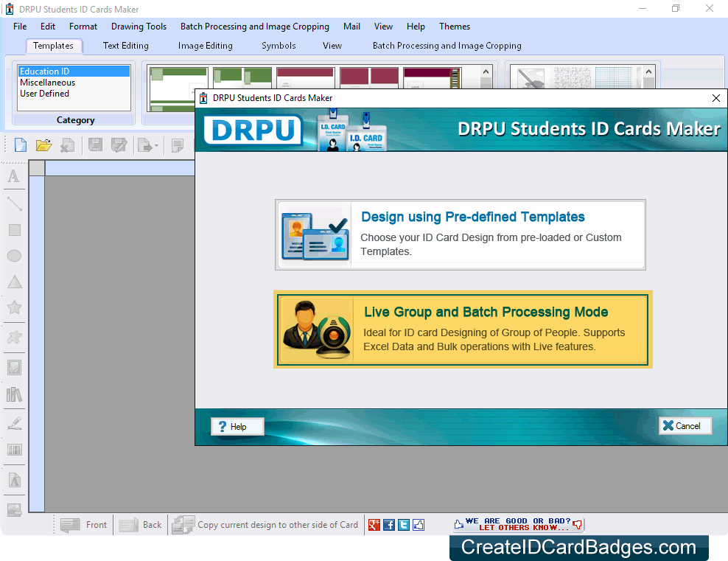Open Batch Processing and Image Cropping menu
728x561 pixels.
click(255, 27)
